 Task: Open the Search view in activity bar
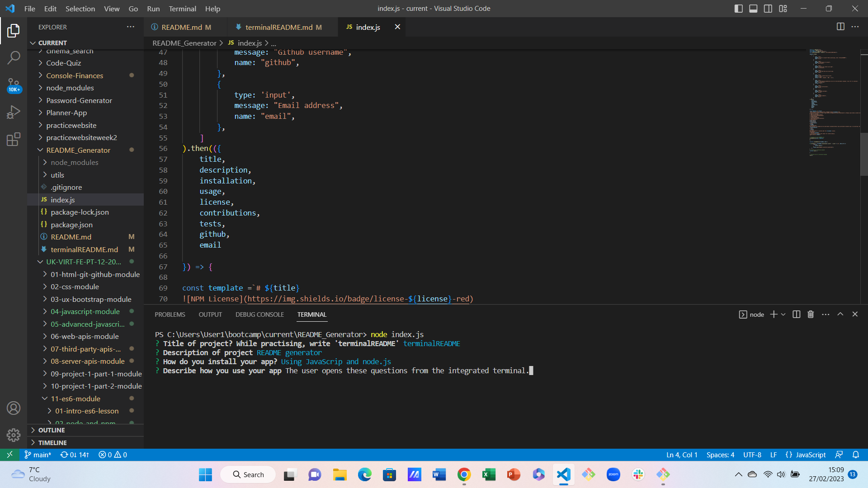tap(14, 57)
